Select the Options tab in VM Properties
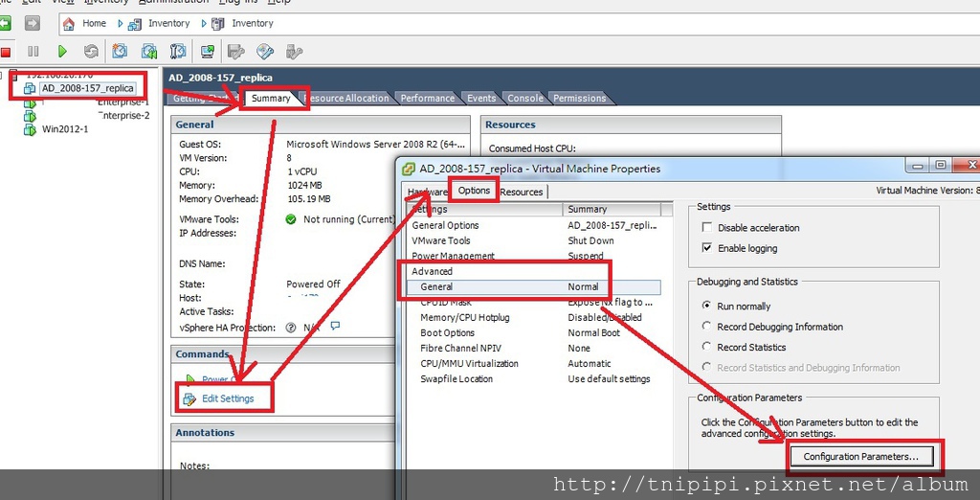980x500 pixels. pos(474,191)
